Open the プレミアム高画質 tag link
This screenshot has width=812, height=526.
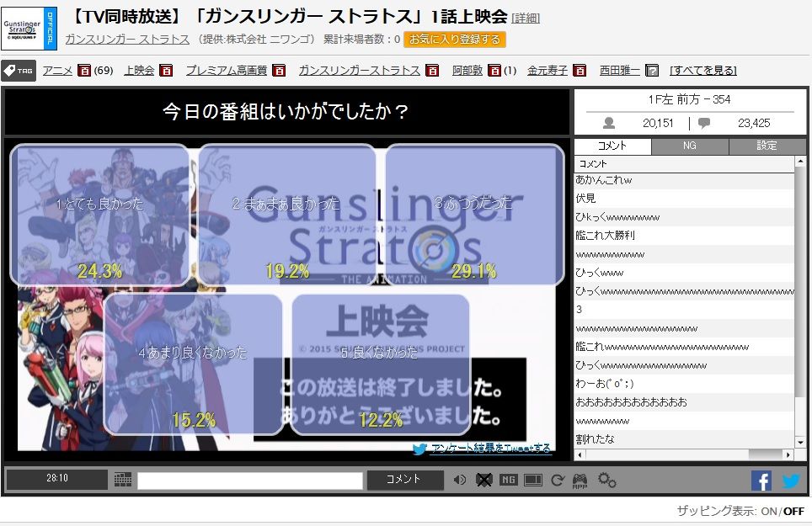(227, 71)
